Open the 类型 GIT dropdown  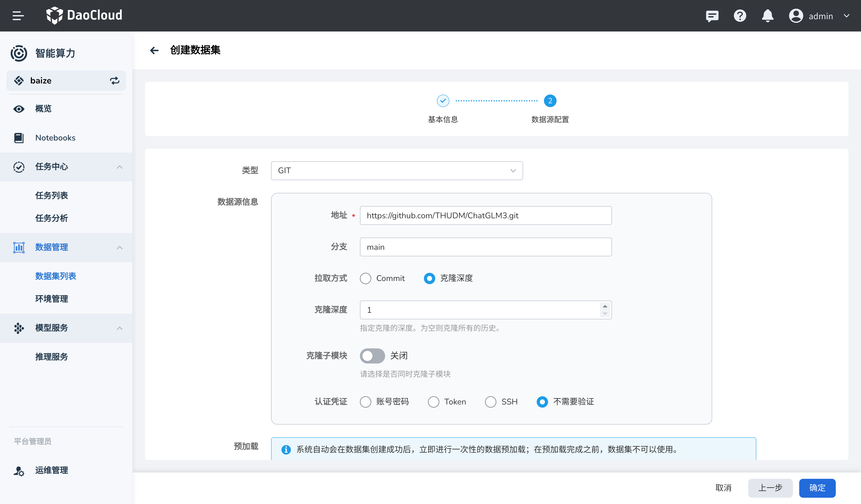pyautogui.click(x=397, y=171)
